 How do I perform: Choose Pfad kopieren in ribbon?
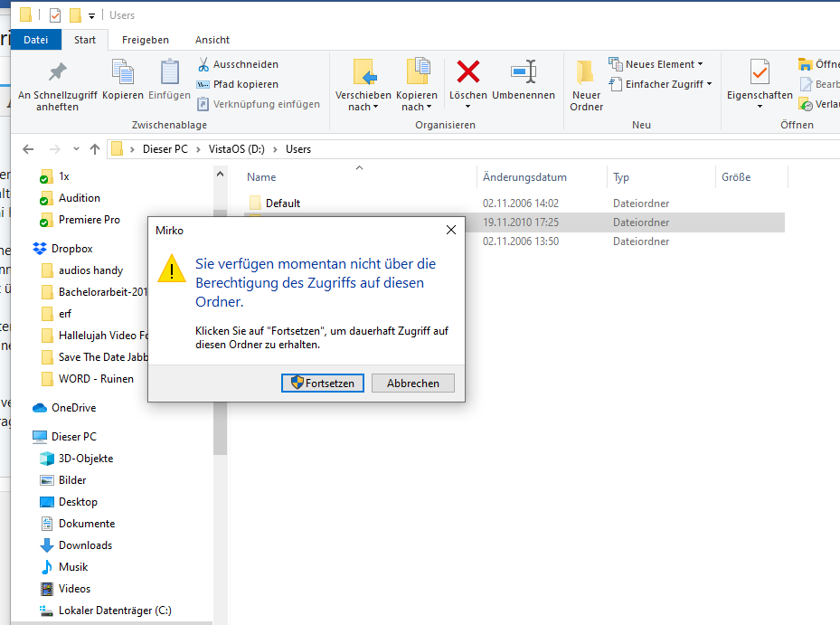[238, 84]
